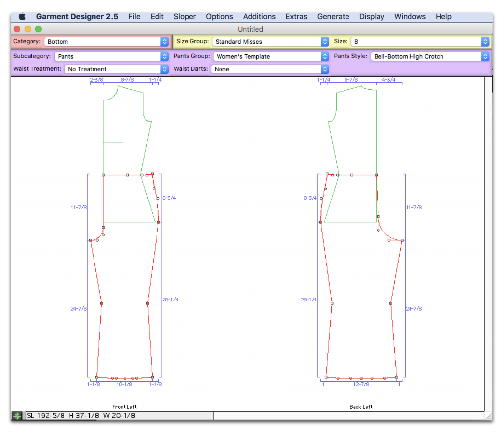The height and width of the screenshot is (433, 504).
Task: Open the Sloper menu
Action: pyautogui.click(x=185, y=16)
